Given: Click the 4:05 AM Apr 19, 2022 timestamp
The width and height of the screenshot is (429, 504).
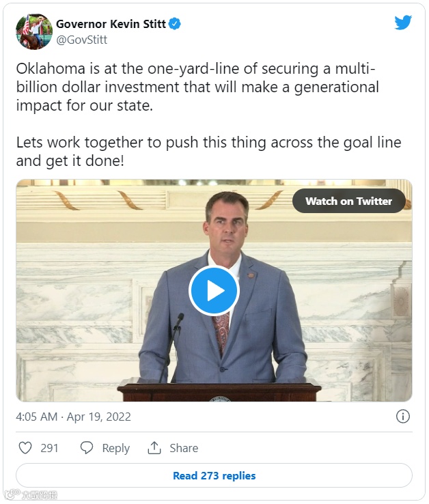Looking at the screenshot, I should click(74, 417).
